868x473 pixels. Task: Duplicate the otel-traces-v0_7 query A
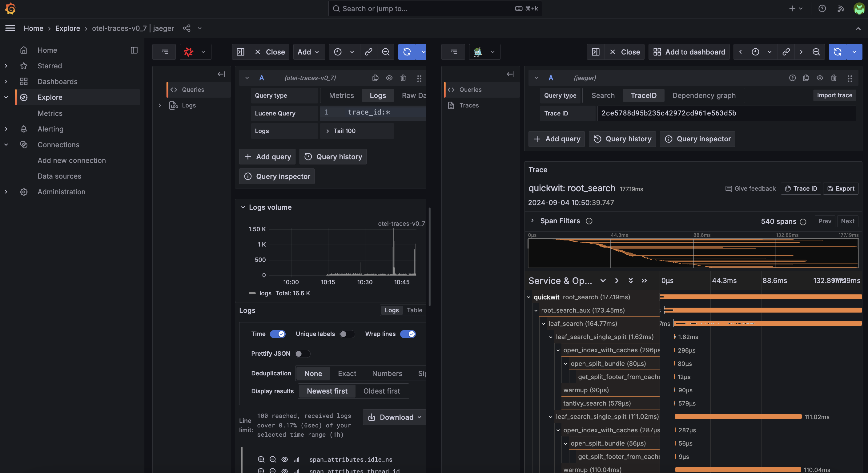tap(376, 78)
